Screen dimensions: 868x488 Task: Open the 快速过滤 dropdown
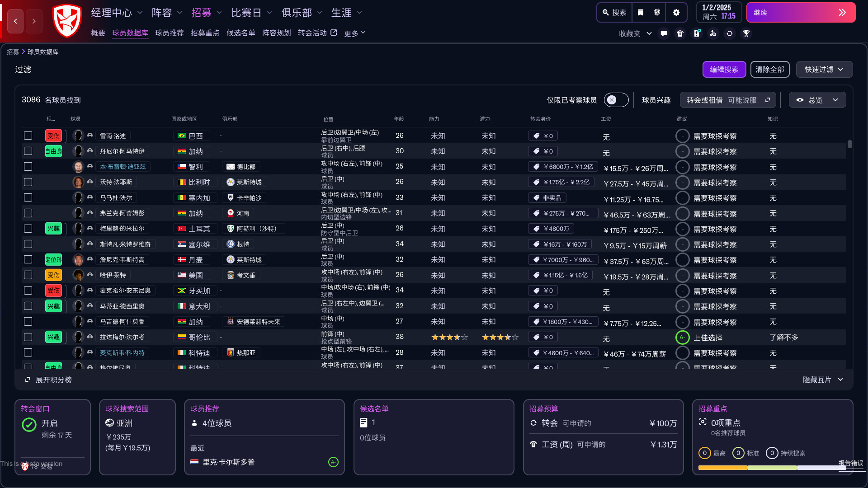[824, 70]
